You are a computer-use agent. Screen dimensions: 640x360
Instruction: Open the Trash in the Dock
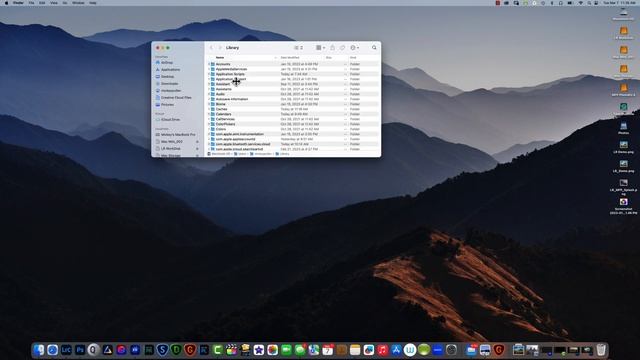click(601, 350)
